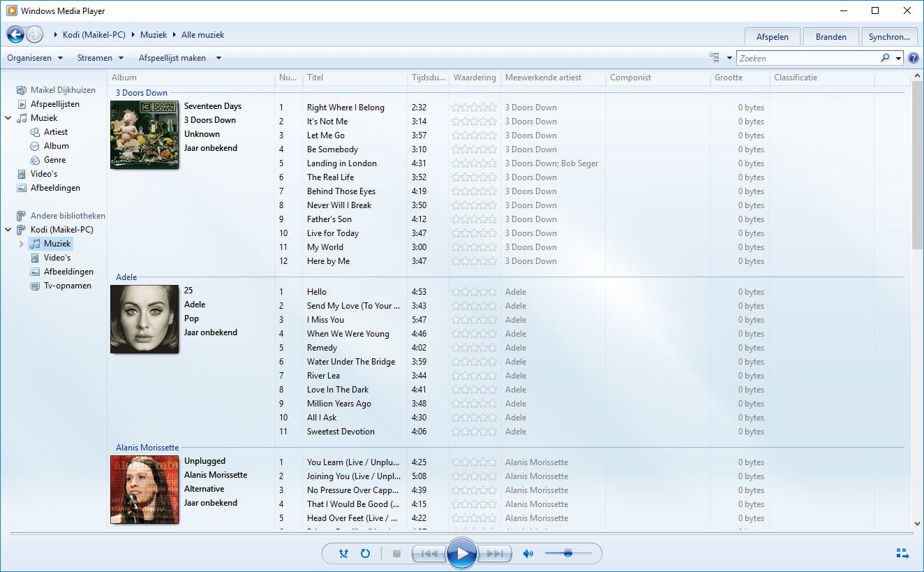924x572 pixels.
Task: Click the Alle muziek breadcrumb item
Action: pos(203,35)
